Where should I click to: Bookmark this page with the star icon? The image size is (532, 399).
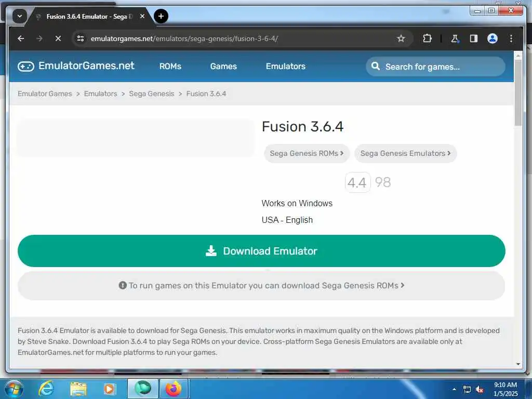tap(401, 38)
